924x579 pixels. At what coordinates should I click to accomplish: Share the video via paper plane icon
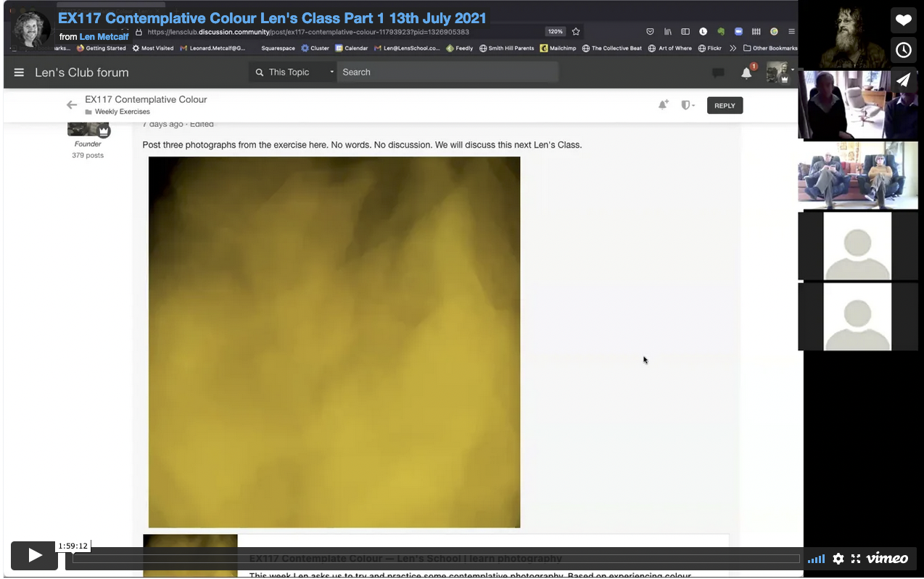[x=903, y=80]
